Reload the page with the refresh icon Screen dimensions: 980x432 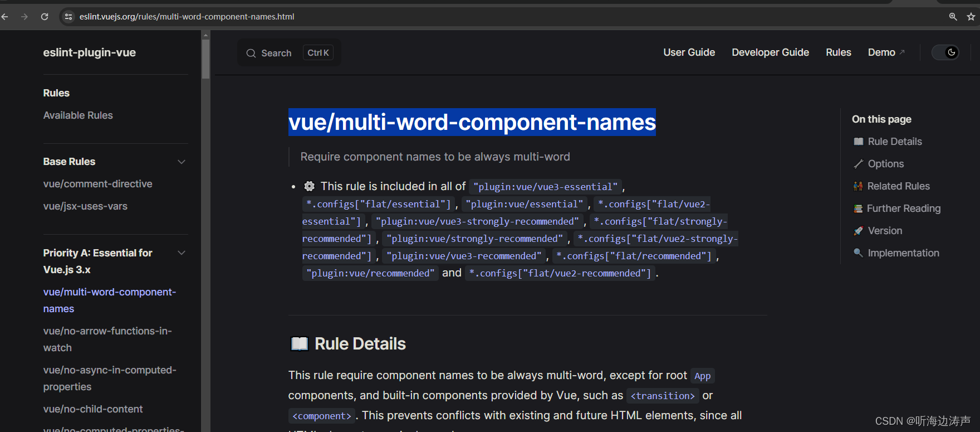tap(45, 17)
